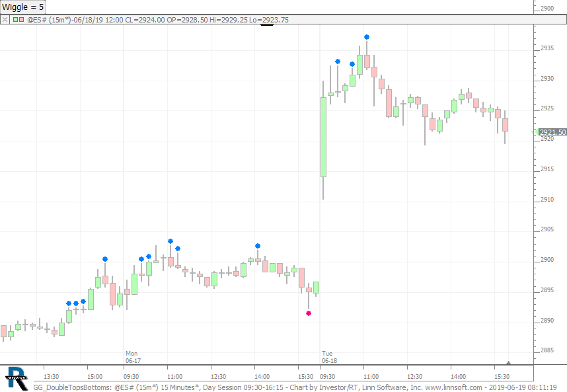Close the instrument legend bar with X

5,20
